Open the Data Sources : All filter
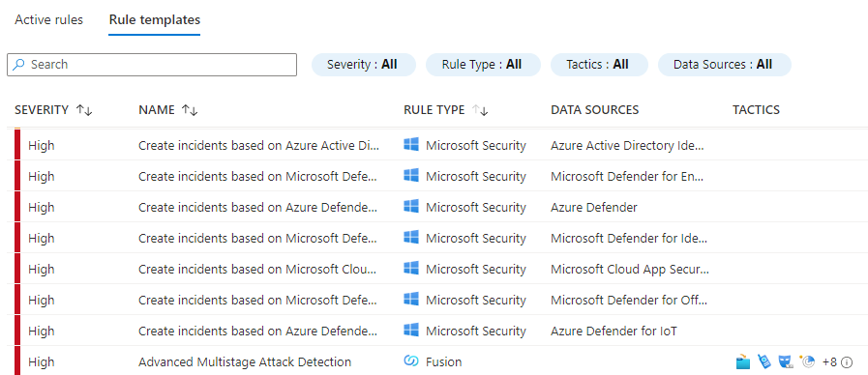 pos(724,65)
